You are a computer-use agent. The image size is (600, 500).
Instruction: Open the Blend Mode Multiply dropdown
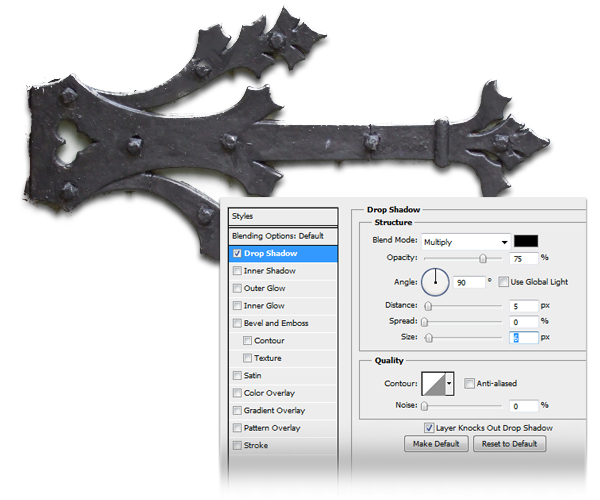pyautogui.click(x=466, y=242)
